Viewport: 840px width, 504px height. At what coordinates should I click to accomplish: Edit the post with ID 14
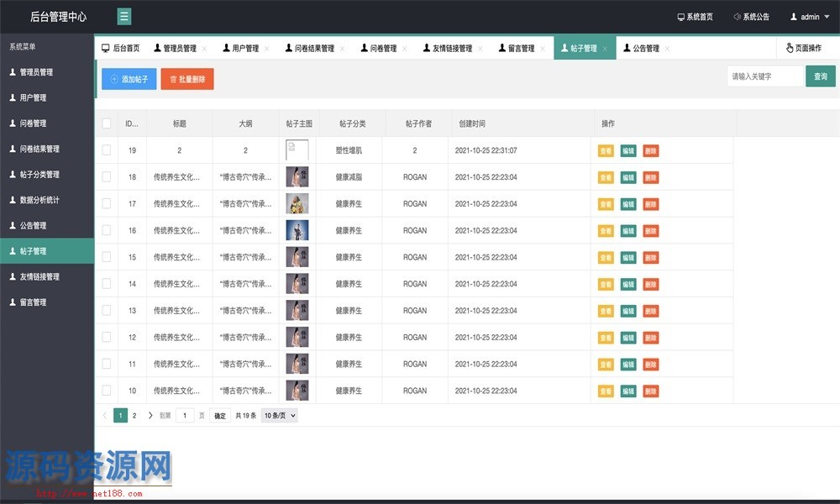tap(628, 285)
